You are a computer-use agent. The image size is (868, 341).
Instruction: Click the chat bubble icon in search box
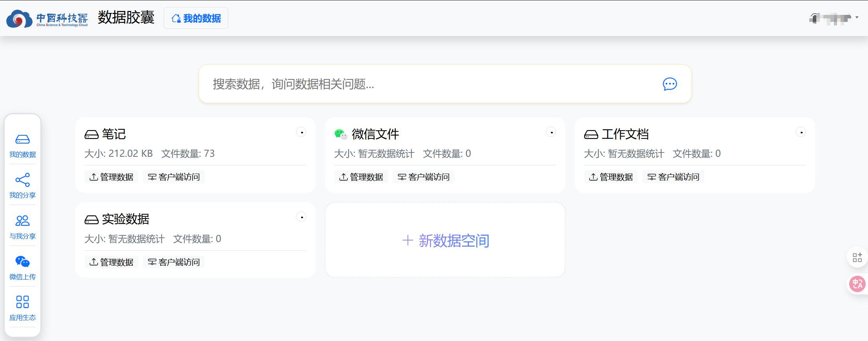coord(669,84)
